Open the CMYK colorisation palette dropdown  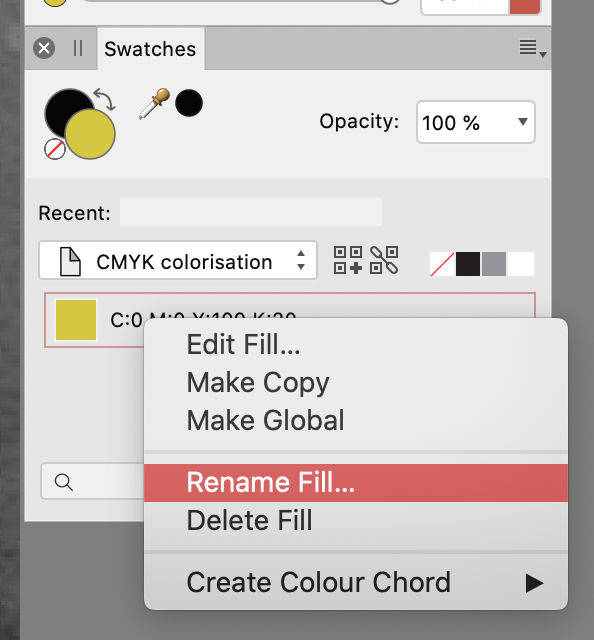pos(178,260)
